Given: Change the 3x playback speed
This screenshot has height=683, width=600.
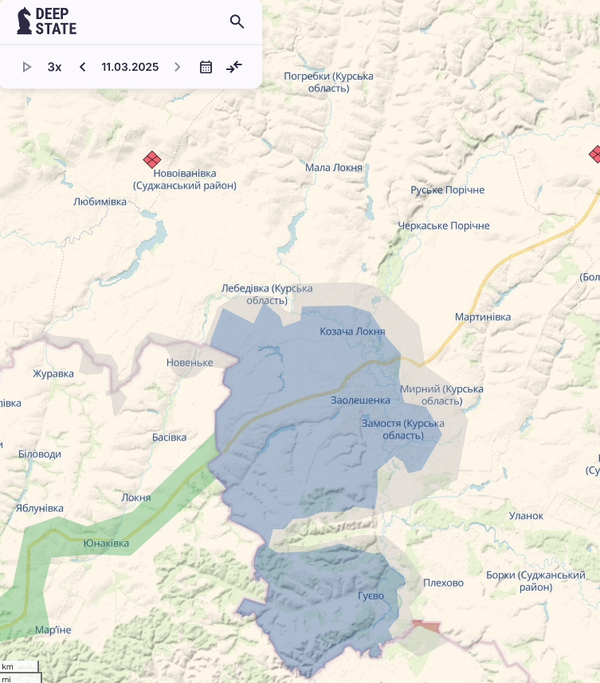Looking at the screenshot, I should click(54, 67).
